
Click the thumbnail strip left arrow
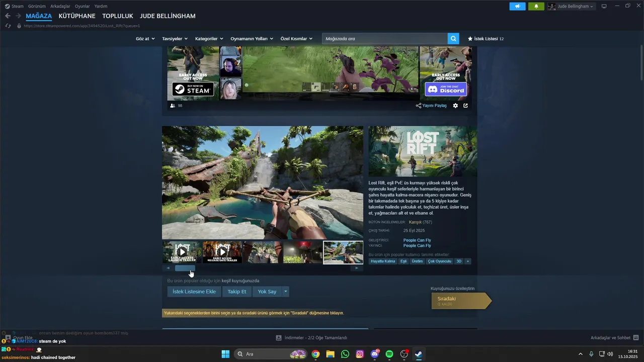168,268
